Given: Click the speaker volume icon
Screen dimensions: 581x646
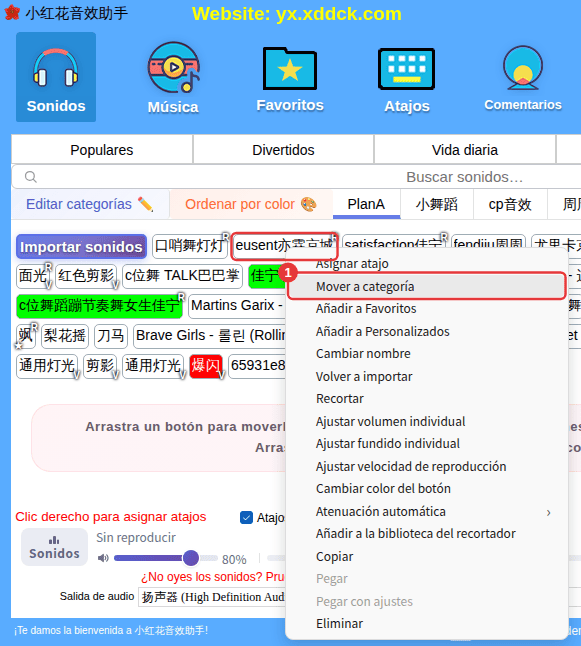Looking at the screenshot, I should pos(103,558).
